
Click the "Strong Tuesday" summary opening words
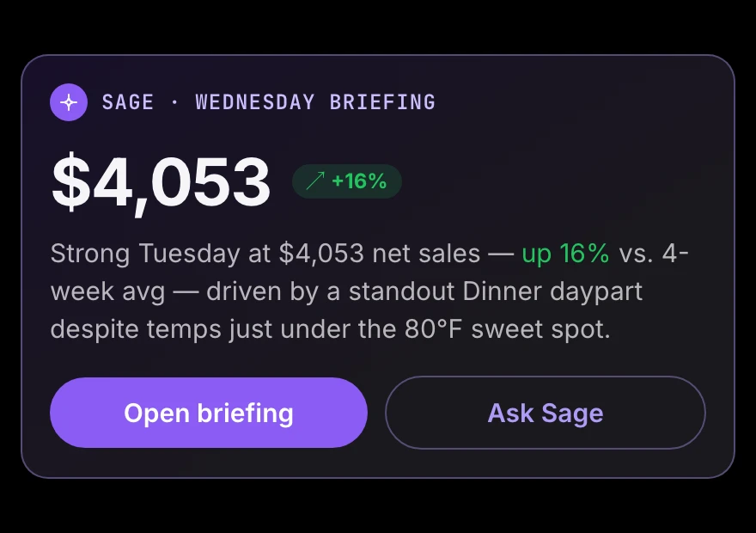pos(145,254)
